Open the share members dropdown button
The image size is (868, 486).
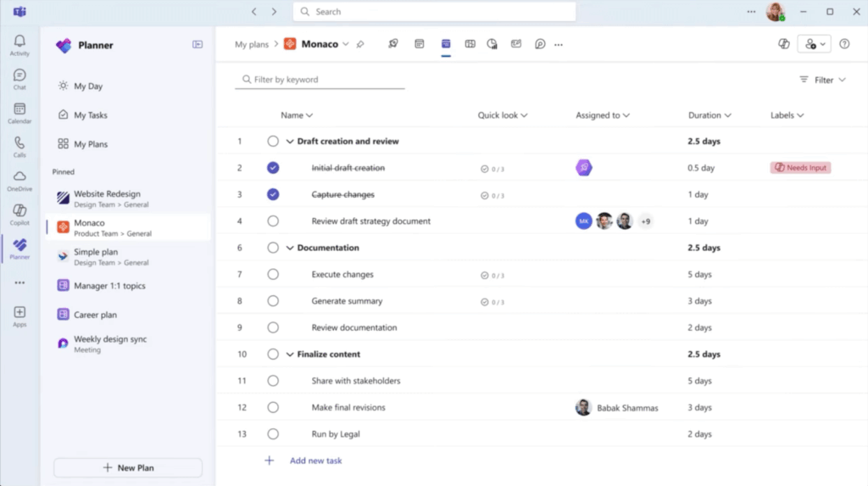(815, 44)
